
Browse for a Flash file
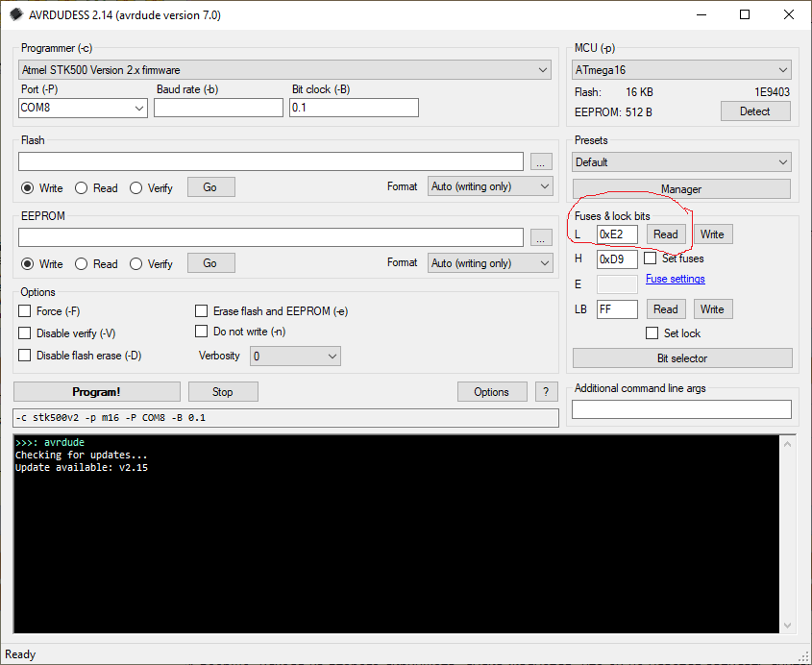pos(541,161)
